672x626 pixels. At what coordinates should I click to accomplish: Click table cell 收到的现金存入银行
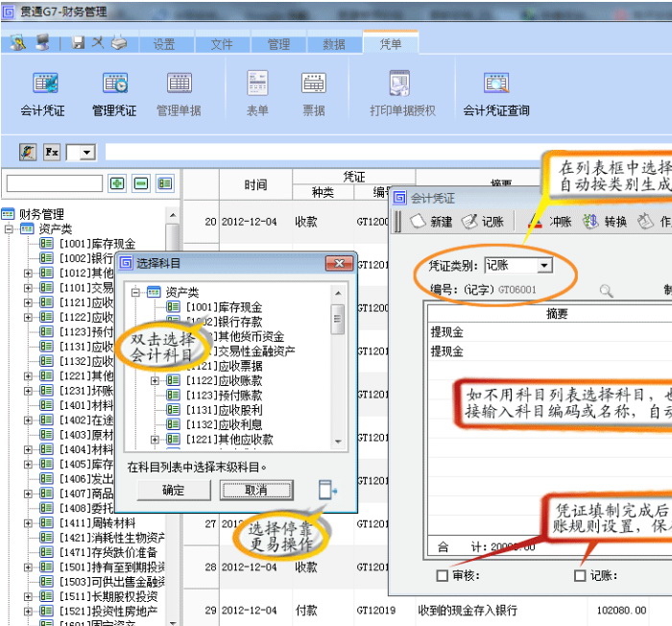(468, 610)
